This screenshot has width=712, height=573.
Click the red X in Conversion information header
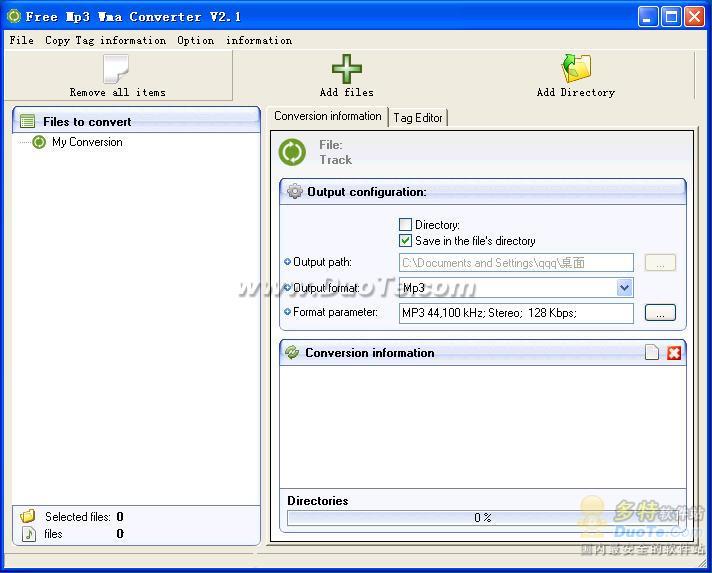click(674, 353)
